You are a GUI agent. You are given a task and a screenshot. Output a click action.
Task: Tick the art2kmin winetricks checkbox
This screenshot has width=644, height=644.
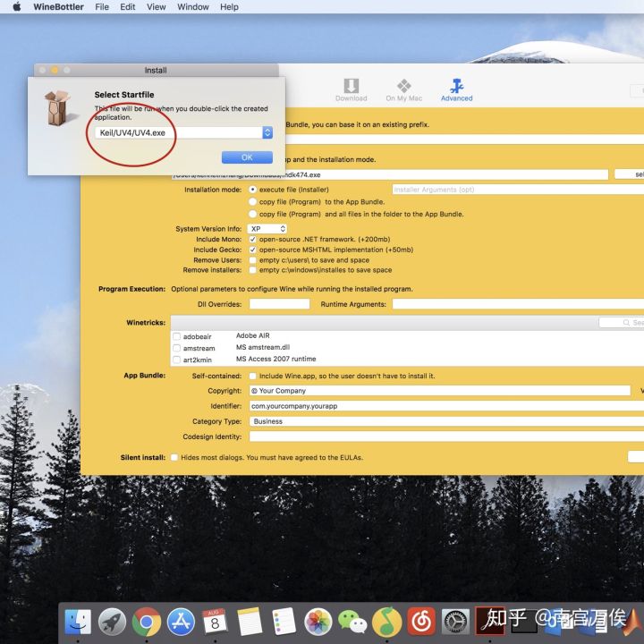(x=176, y=360)
